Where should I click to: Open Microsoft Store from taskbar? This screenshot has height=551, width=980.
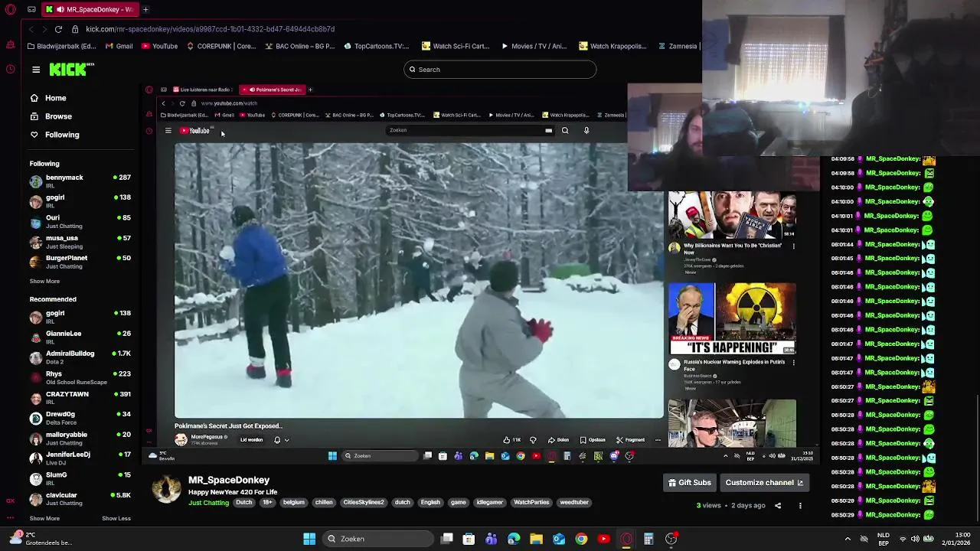click(x=469, y=539)
